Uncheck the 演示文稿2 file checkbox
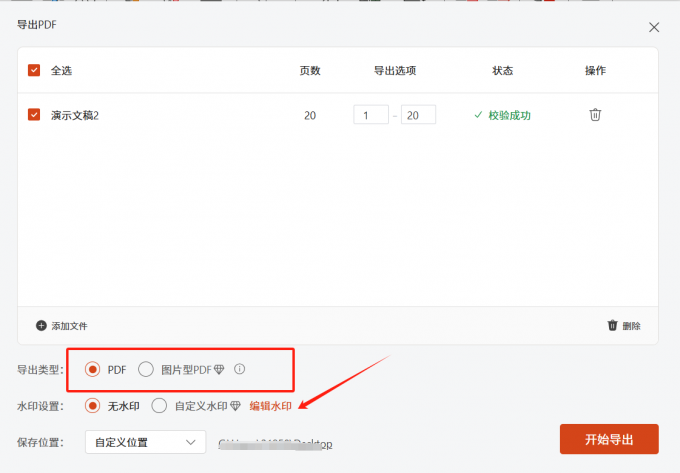The height and width of the screenshot is (473, 680). (x=34, y=115)
